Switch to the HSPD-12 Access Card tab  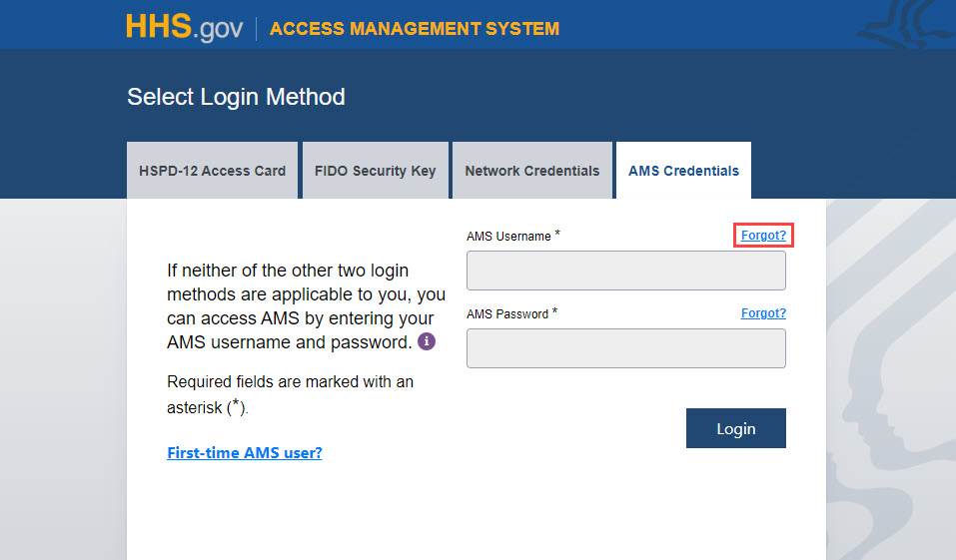pyautogui.click(x=212, y=171)
